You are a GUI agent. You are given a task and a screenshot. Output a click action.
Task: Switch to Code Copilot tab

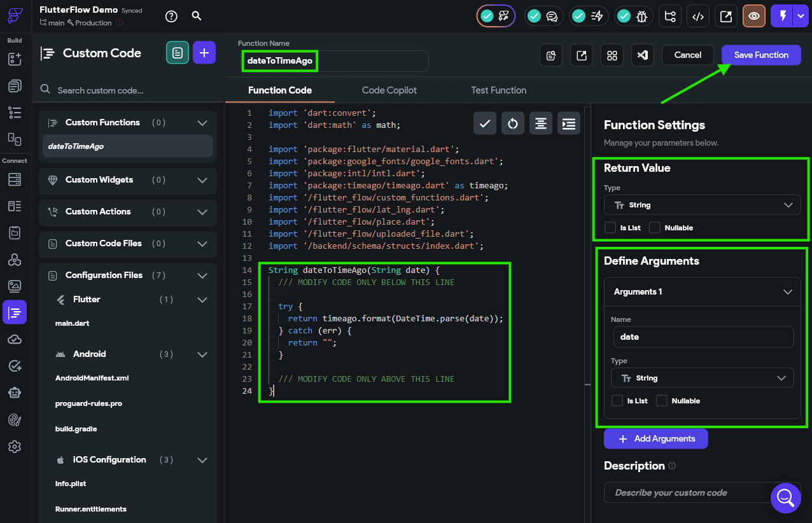[389, 90]
